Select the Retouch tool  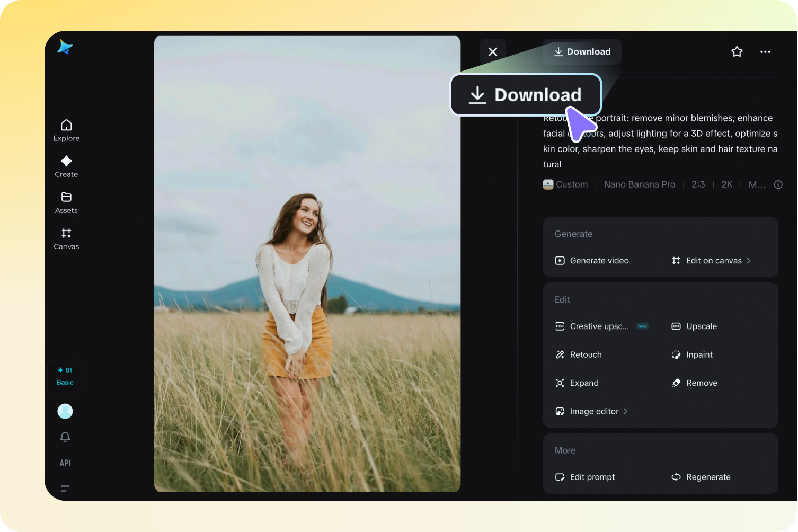coord(585,354)
